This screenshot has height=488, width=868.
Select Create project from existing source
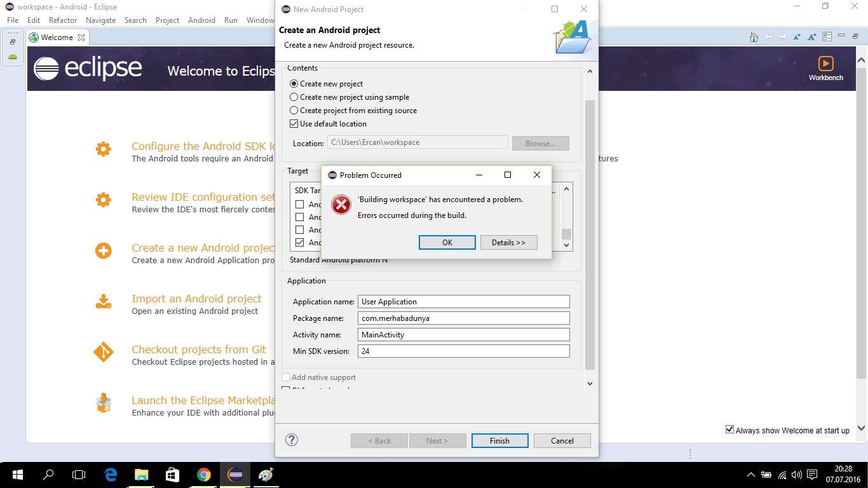pyautogui.click(x=294, y=111)
